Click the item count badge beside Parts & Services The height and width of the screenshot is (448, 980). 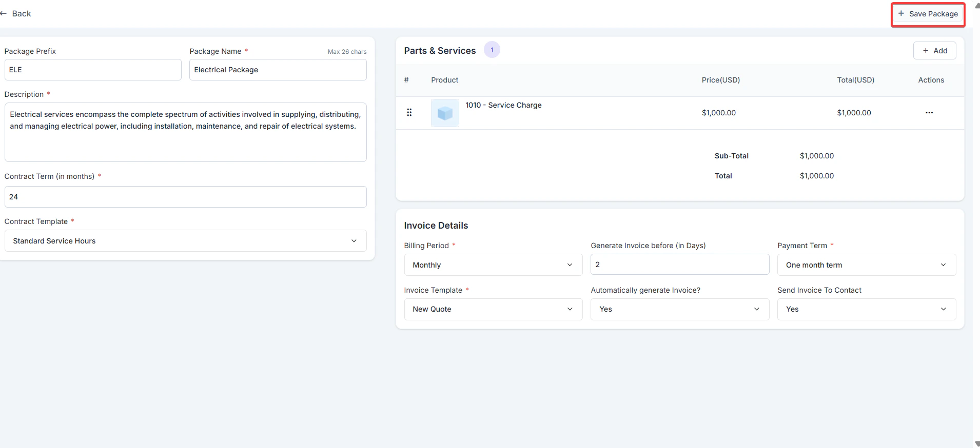(492, 50)
